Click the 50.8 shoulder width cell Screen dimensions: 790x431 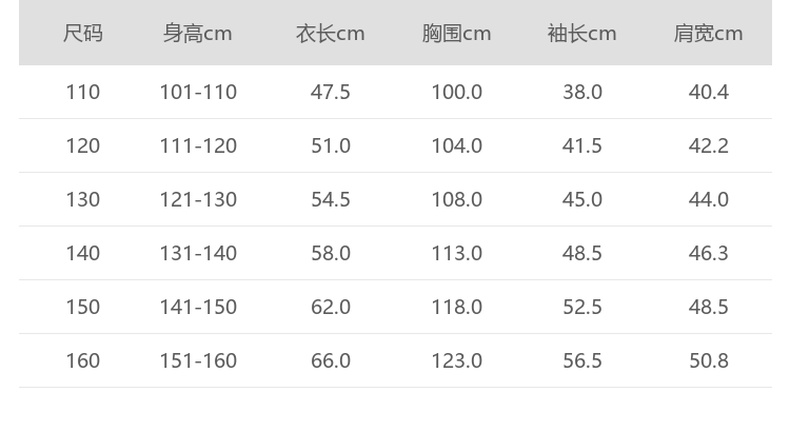[x=708, y=360]
